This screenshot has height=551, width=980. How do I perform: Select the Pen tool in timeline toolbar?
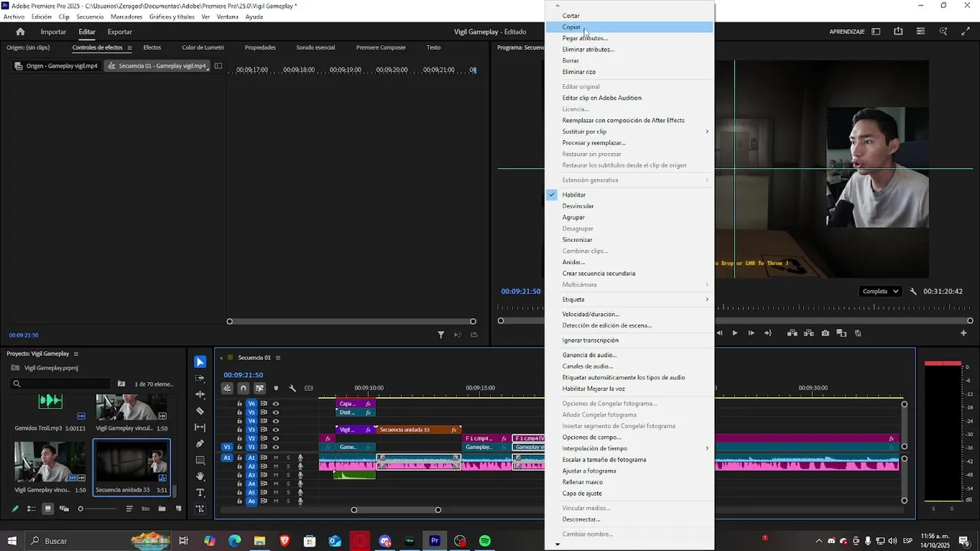[200, 444]
